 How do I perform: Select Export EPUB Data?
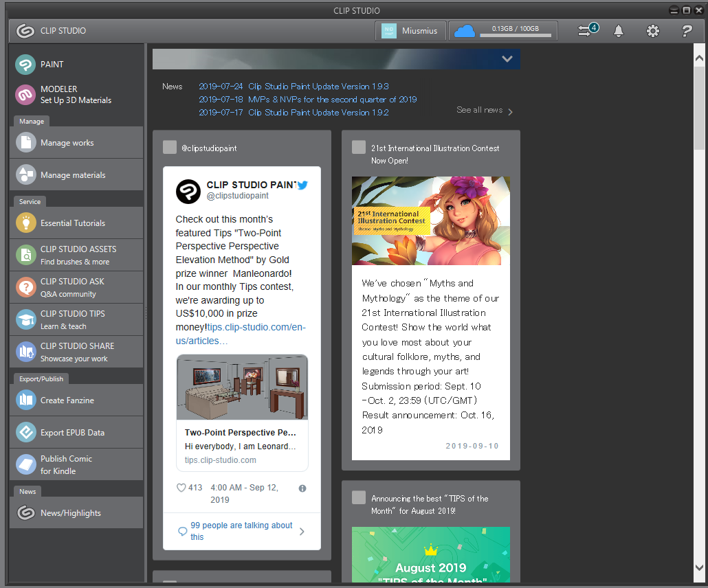click(x=76, y=432)
